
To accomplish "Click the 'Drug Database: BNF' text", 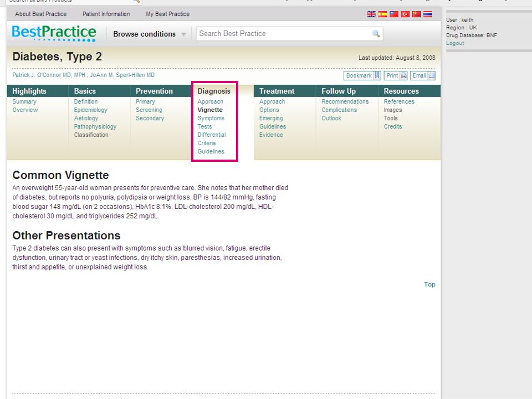I will pyautogui.click(x=472, y=35).
